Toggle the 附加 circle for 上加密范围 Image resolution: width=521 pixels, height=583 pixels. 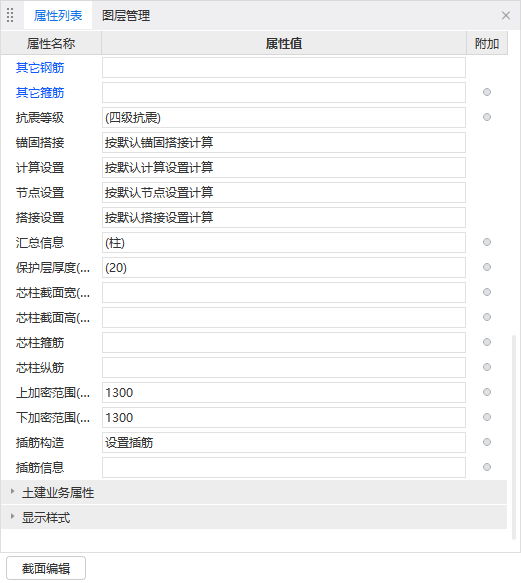tap(487, 392)
